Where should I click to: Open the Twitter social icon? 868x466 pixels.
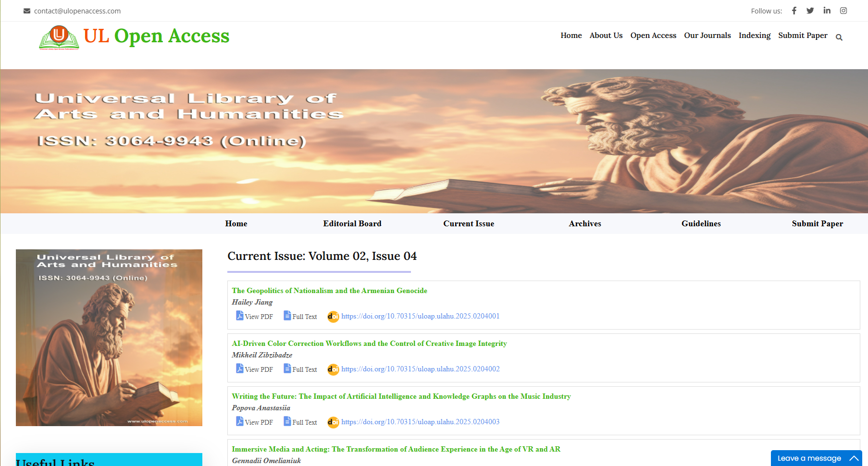810,11
